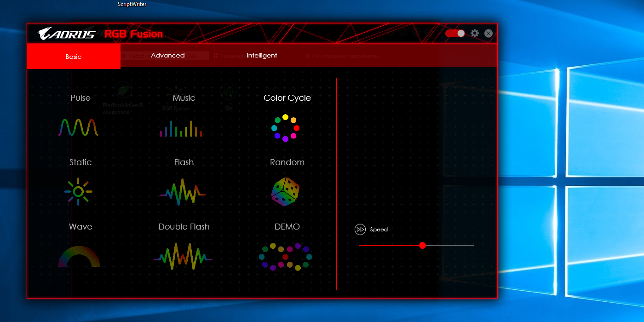Activate the single Flash waveform icon
This screenshot has height=322, width=644.
(x=183, y=192)
